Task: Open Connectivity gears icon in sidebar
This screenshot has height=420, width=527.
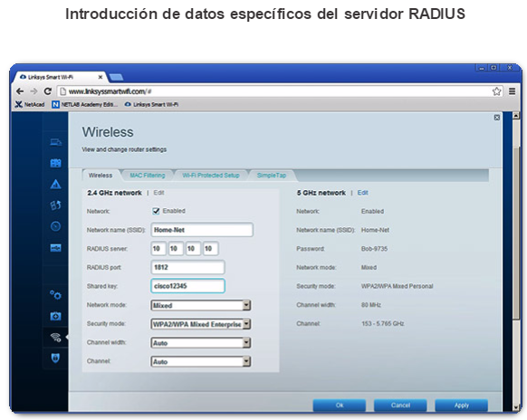Action: pyautogui.click(x=55, y=295)
